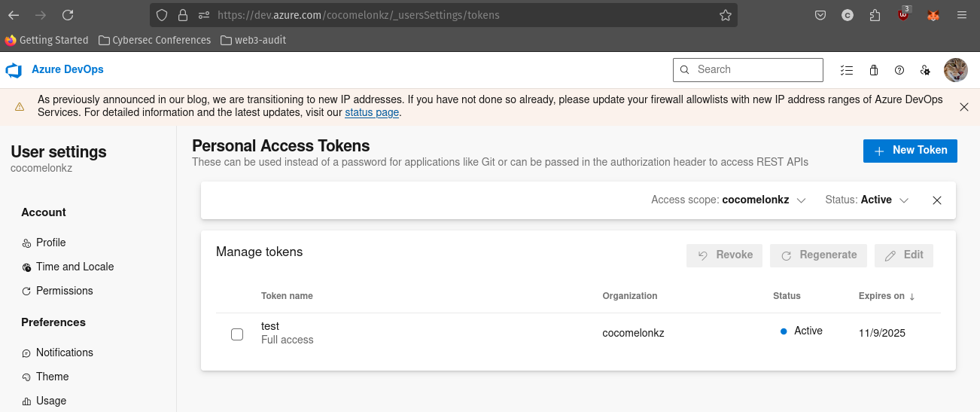Select the checkbox for the test token
The height and width of the screenshot is (412, 980).
(x=237, y=334)
